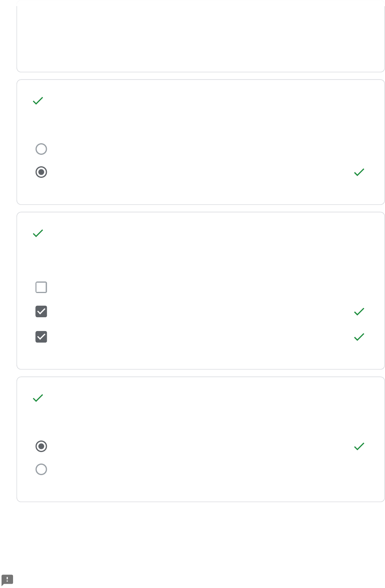Uncheck the bottom checked checkbox option
385x588 pixels.
(41, 337)
